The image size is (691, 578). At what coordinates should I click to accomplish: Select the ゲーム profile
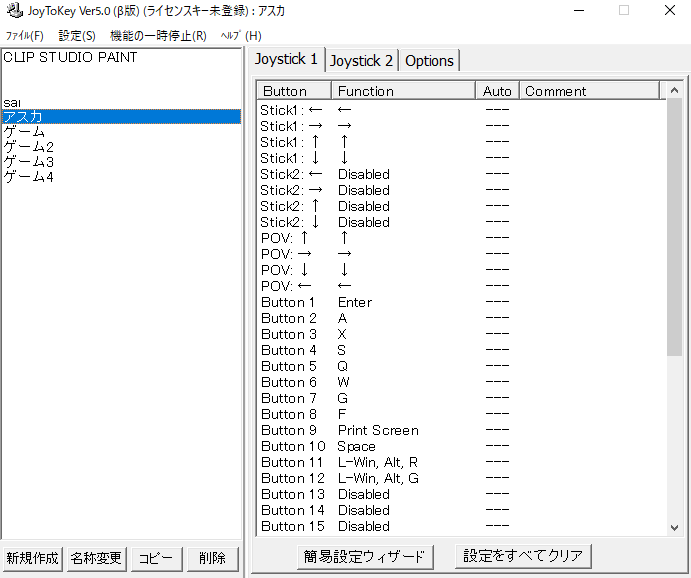coord(122,132)
